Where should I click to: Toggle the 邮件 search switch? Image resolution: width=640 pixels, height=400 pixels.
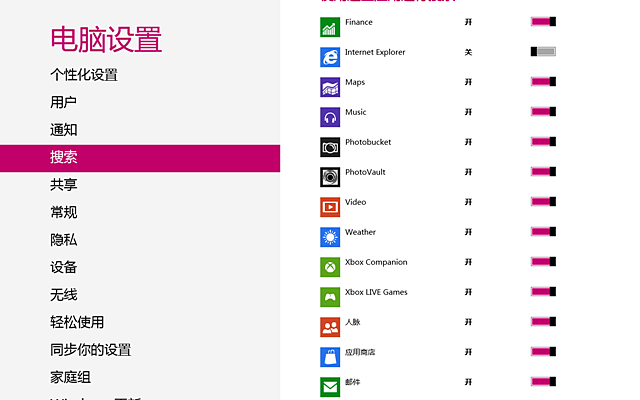[543, 382]
